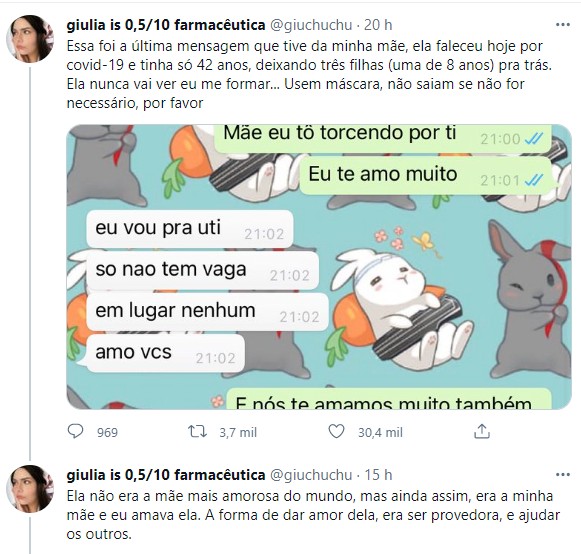Open the WhatsApp screenshot image attachment
This screenshot has height=554, width=581.
pos(319,267)
